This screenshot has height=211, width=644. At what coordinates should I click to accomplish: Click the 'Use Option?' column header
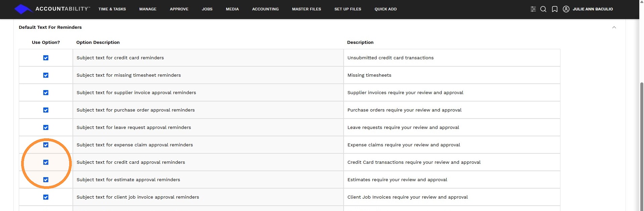pos(46,43)
